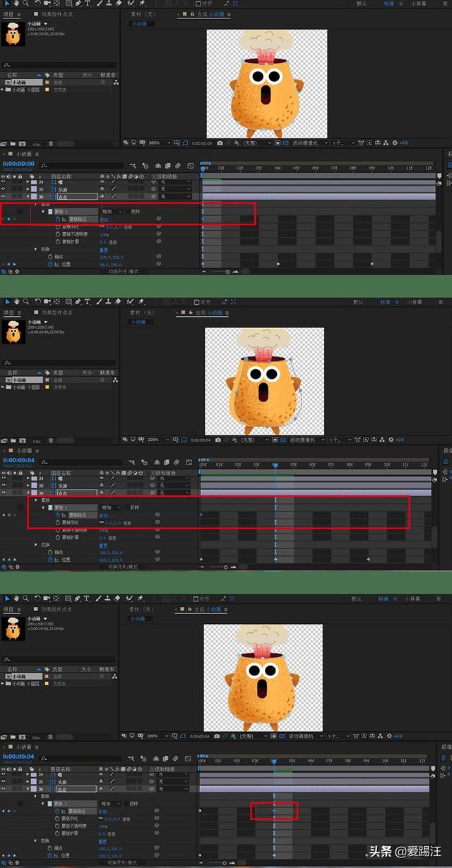The width and height of the screenshot is (452, 868).
Task: Open 相加 mask mode dropdown in middle screenshot
Action: (x=113, y=507)
